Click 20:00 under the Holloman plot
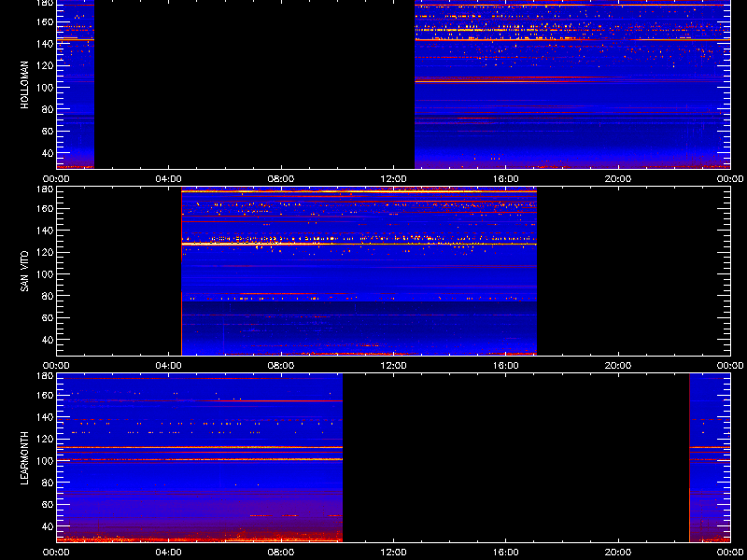The width and height of the screenshot is (747, 560). [618, 179]
